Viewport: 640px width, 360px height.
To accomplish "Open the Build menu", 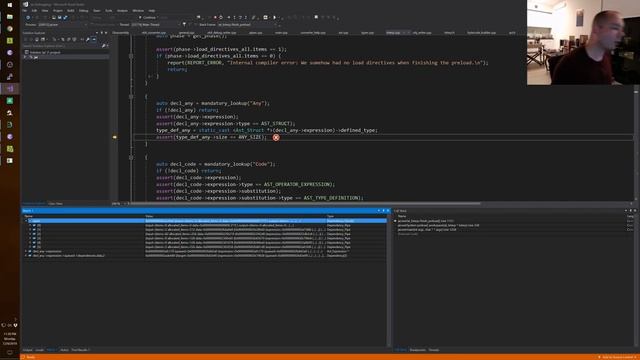I will click(x=71, y=11).
